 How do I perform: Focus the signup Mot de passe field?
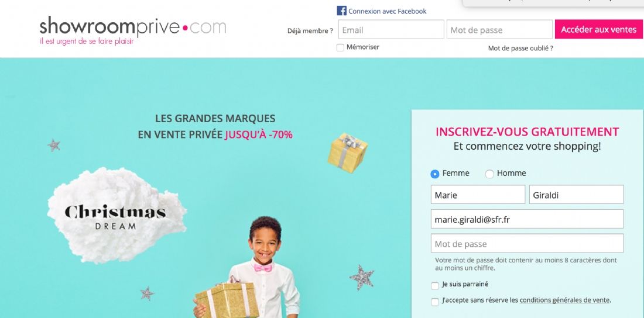coord(527,243)
